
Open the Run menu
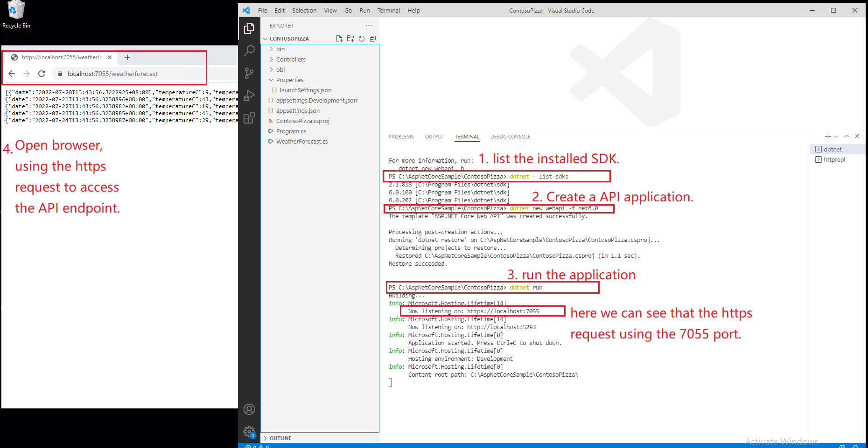[x=364, y=10]
